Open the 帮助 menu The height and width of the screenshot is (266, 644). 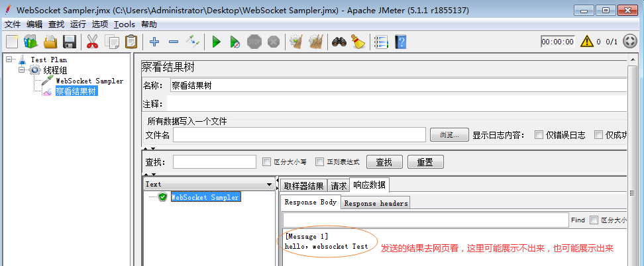tap(149, 24)
